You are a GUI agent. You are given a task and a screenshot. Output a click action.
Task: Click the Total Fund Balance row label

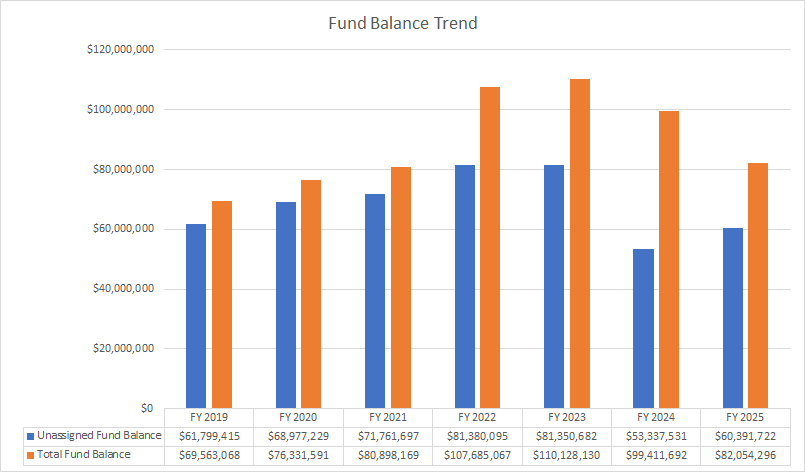pyautogui.click(x=85, y=455)
